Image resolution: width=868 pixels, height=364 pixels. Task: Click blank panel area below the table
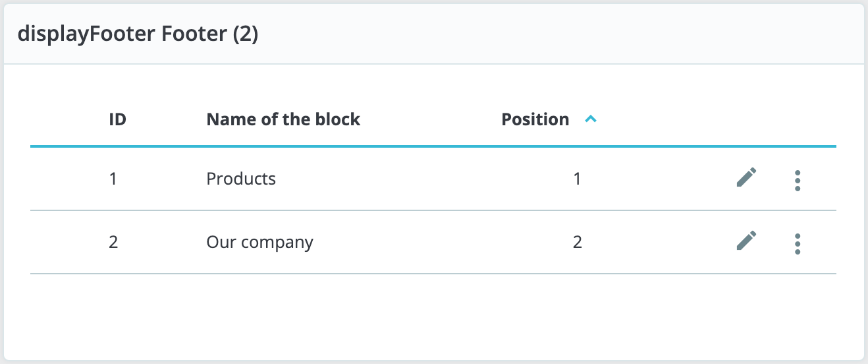pos(433,315)
